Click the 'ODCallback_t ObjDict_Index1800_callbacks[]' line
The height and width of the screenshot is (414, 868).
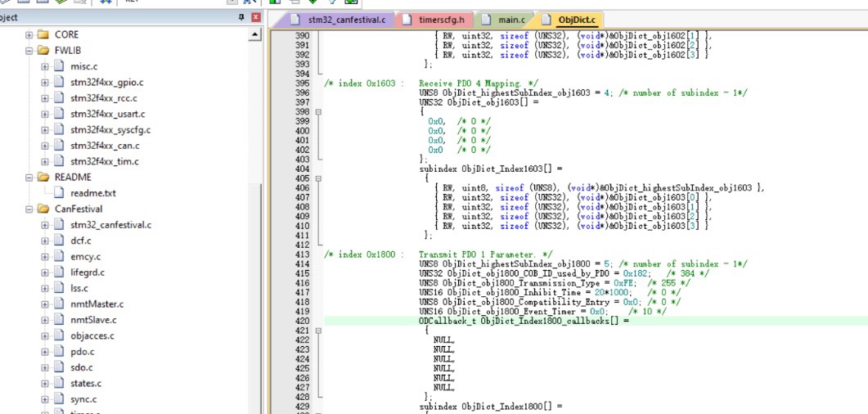coord(524,321)
